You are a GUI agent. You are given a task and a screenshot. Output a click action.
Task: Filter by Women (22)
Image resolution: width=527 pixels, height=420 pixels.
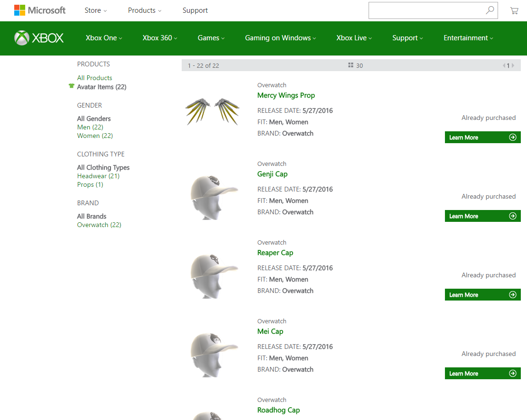(95, 136)
